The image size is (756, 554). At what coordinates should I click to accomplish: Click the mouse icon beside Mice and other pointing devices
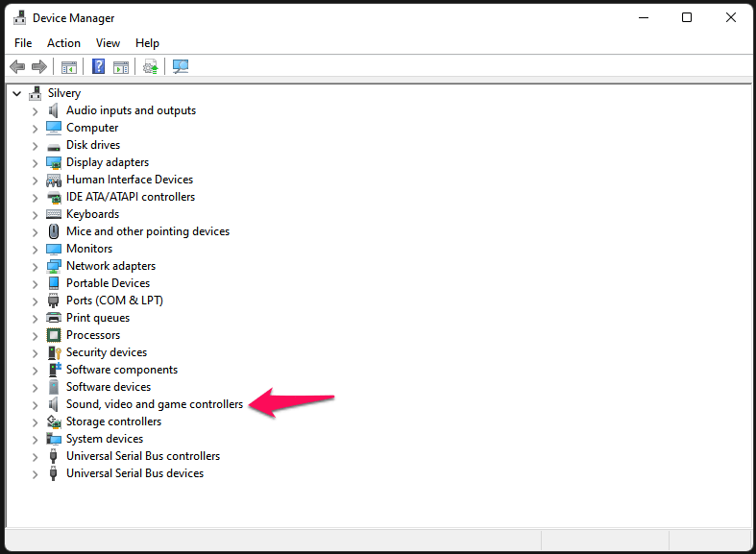click(x=54, y=231)
